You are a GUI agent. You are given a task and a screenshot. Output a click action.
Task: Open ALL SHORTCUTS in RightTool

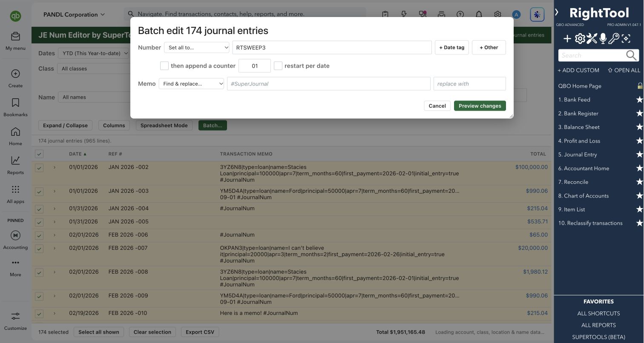(x=598, y=313)
